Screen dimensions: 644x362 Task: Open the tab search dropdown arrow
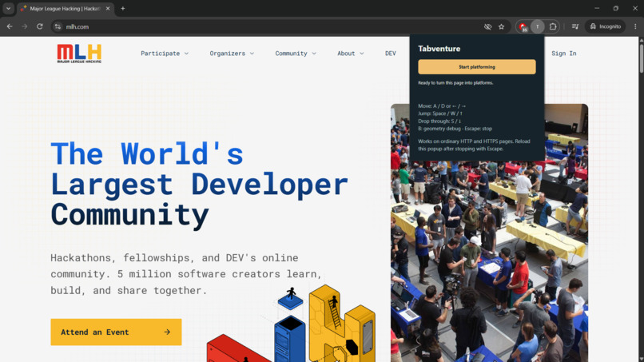[8, 8]
